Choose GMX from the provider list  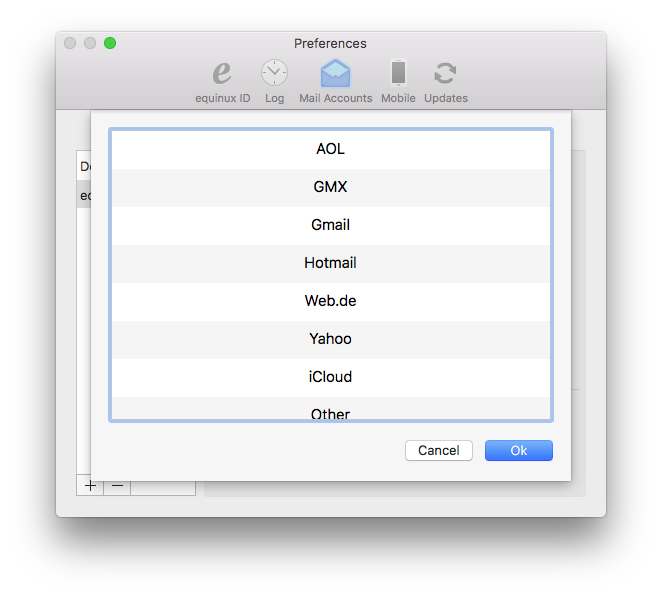pyautogui.click(x=331, y=187)
